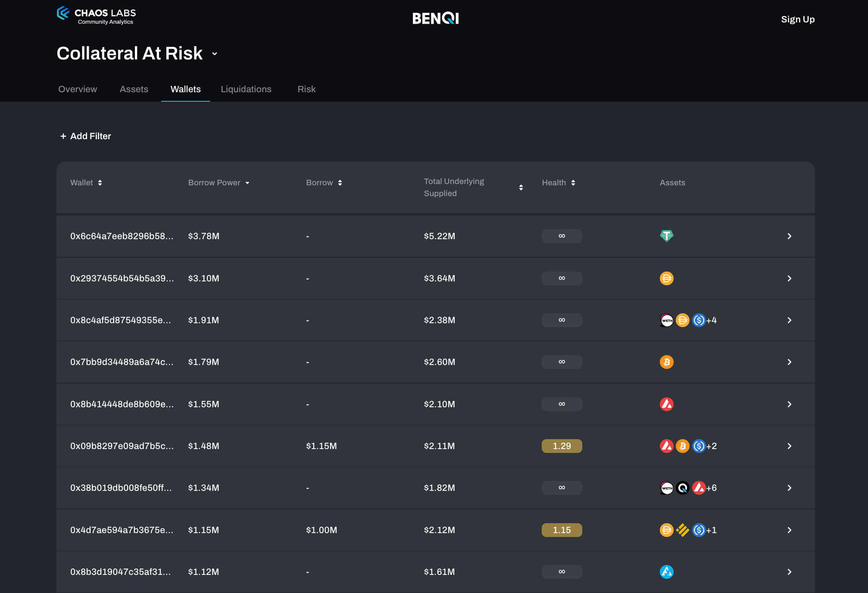Click the Bitcoin icon in the 0x7bb9d34489a6a74c row
This screenshot has height=593, width=868.
point(666,362)
